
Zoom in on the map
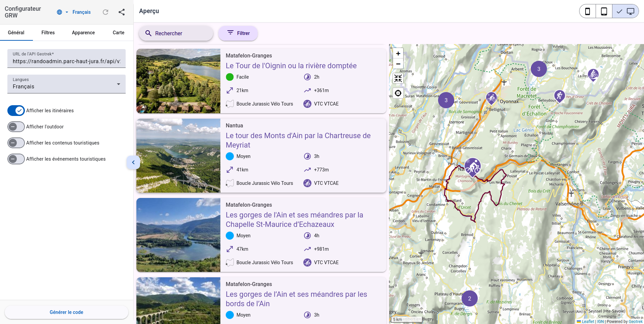click(398, 53)
